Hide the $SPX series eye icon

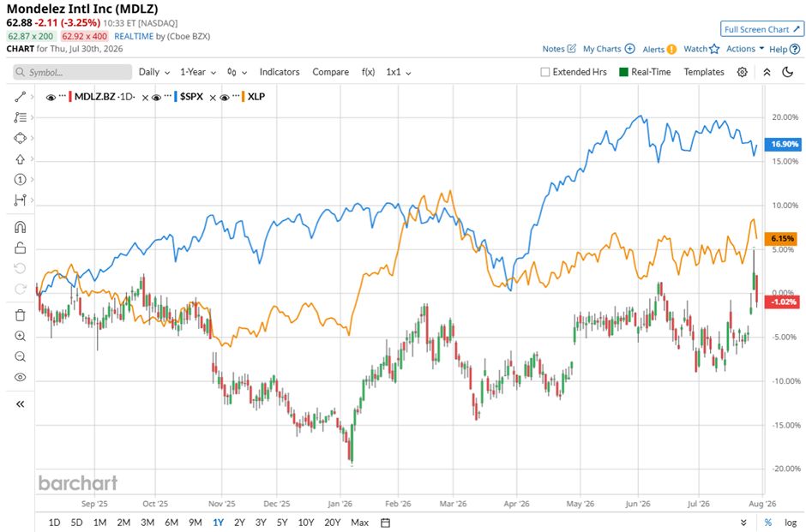click(x=156, y=97)
